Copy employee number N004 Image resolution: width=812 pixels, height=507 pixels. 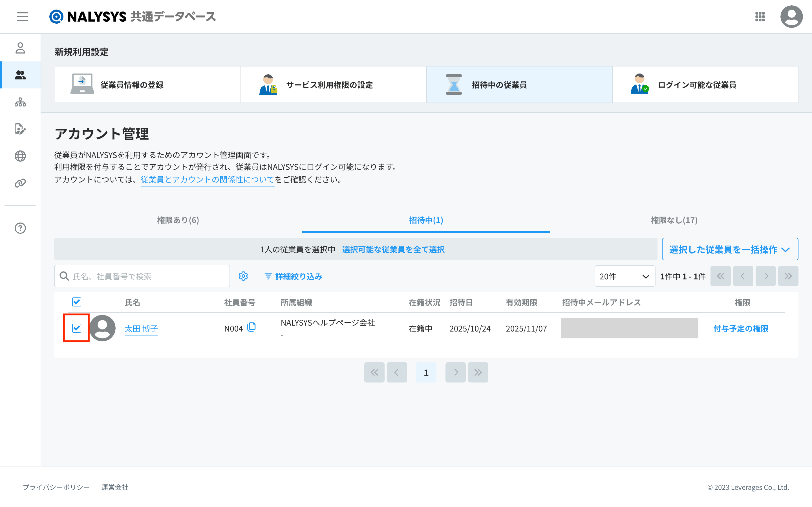coord(251,327)
